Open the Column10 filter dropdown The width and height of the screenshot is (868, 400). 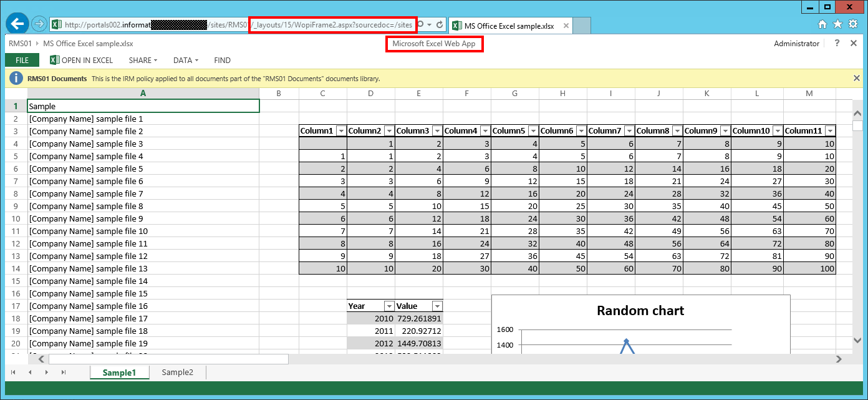(778, 131)
